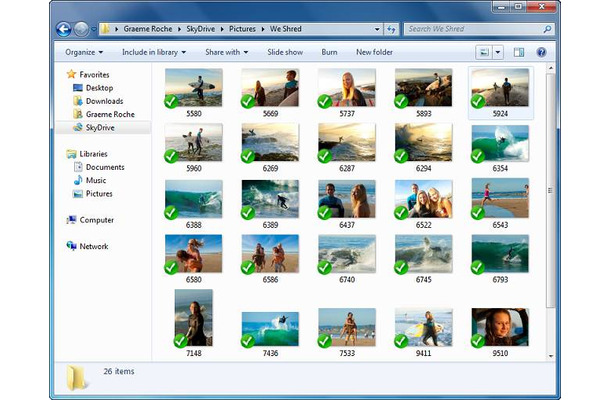Select photo thumbnail 6543
610x400 pixels.
pyautogui.click(x=500, y=198)
